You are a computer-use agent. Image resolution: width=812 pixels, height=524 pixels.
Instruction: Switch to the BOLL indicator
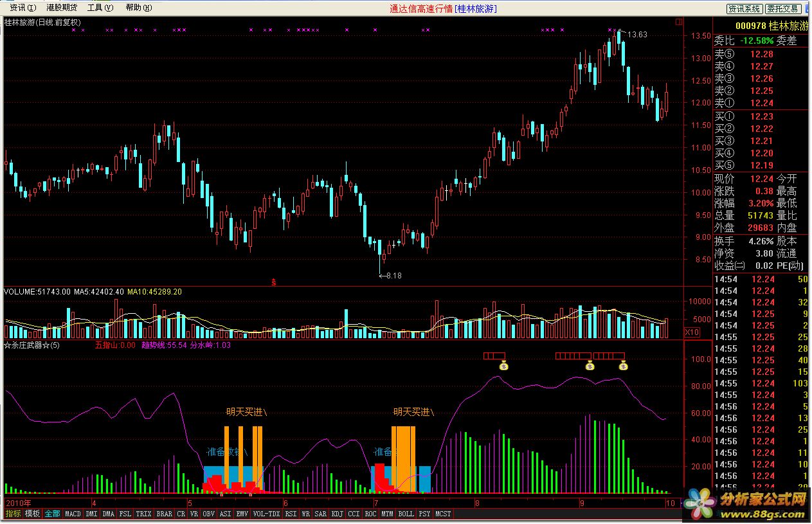pos(406,514)
